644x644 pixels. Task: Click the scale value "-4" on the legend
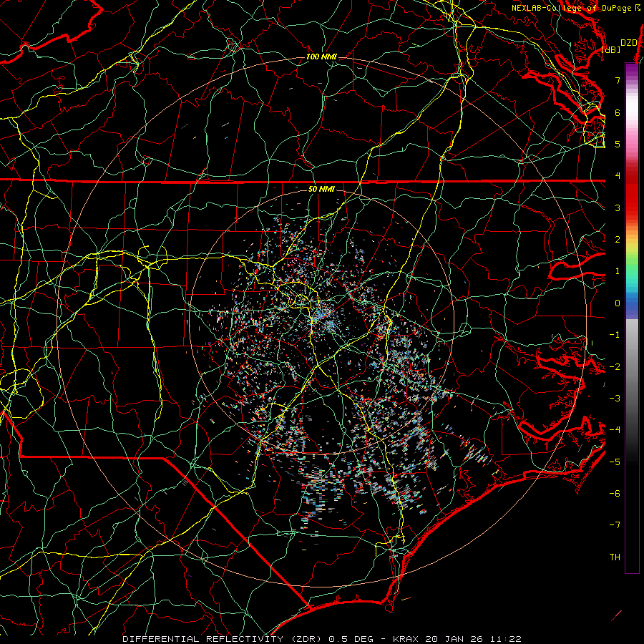[615, 430]
